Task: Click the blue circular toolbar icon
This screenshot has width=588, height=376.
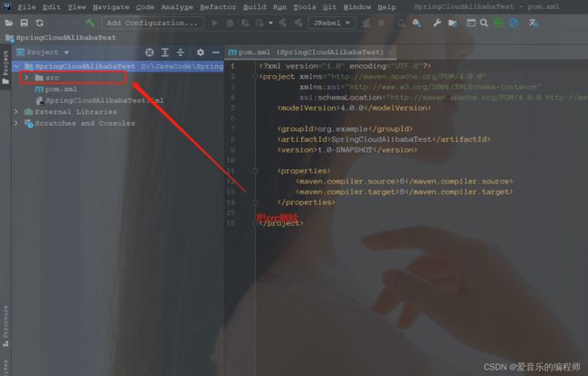Action: pos(514,23)
